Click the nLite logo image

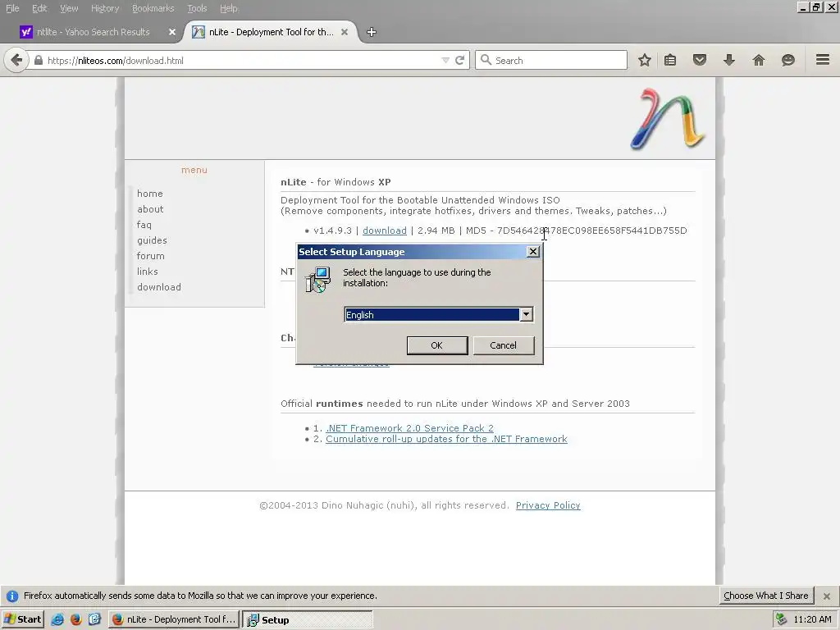click(x=668, y=118)
